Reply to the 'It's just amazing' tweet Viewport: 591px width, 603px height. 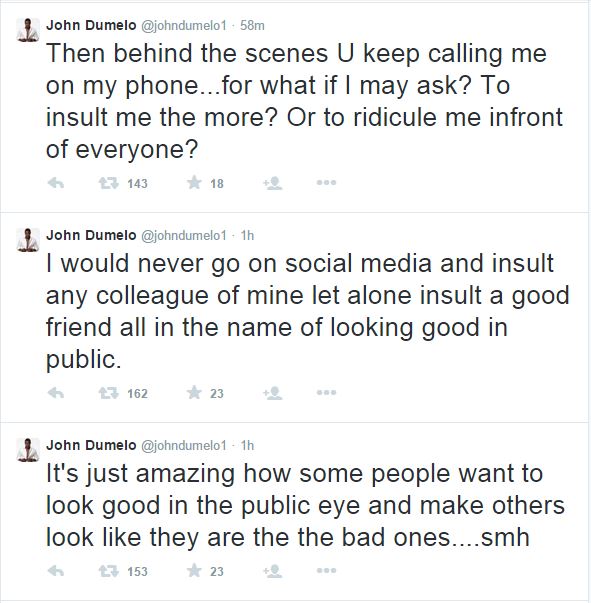point(56,571)
